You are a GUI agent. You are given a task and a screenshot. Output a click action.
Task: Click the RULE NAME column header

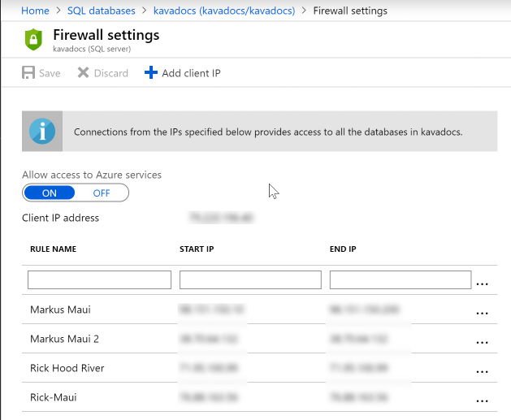pos(53,249)
